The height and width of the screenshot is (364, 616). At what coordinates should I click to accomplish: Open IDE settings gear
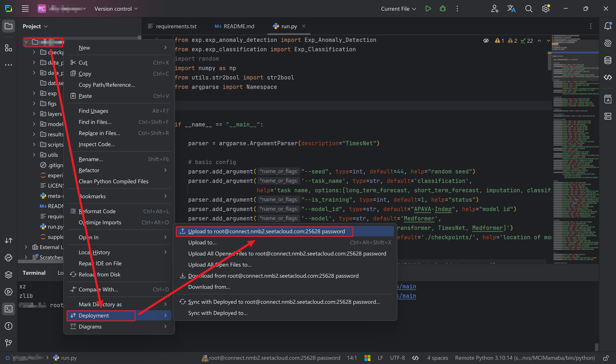[x=546, y=9]
